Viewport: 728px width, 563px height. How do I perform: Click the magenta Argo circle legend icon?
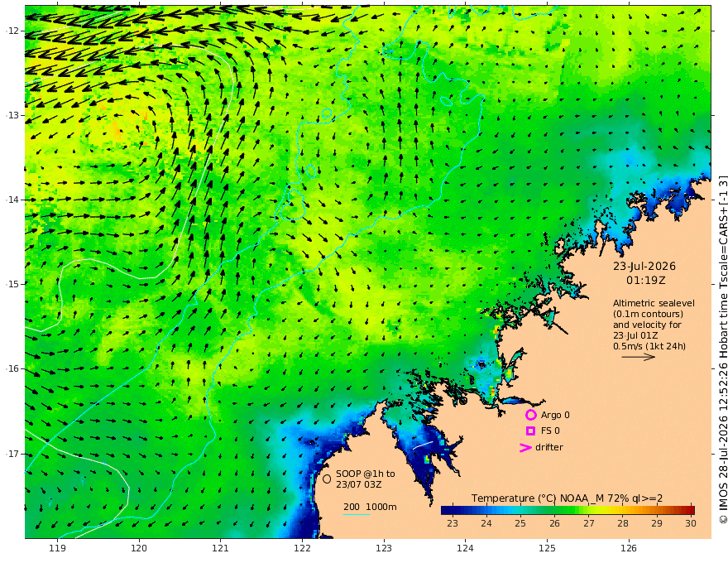click(x=530, y=415)
